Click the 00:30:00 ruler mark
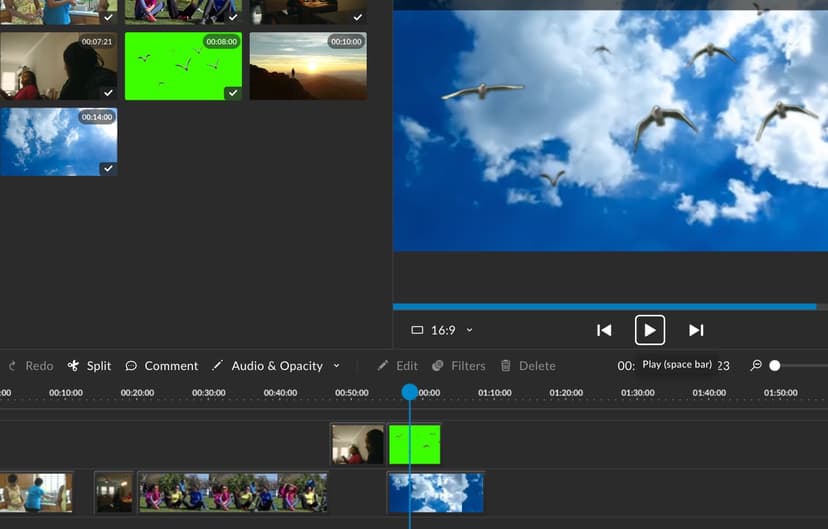The height and width of the screenshot is (529, 828). [209, 393]
